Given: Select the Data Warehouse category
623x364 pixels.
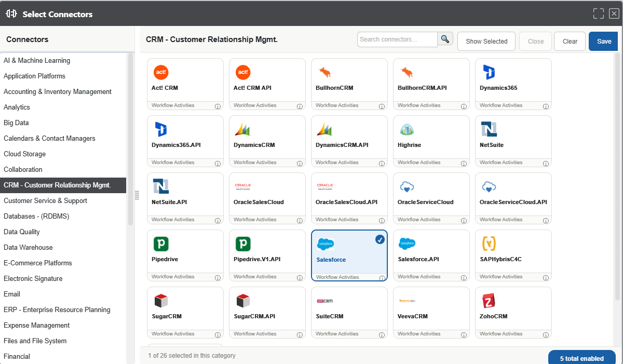Looking at the screenshot, I should pos(63,248).
